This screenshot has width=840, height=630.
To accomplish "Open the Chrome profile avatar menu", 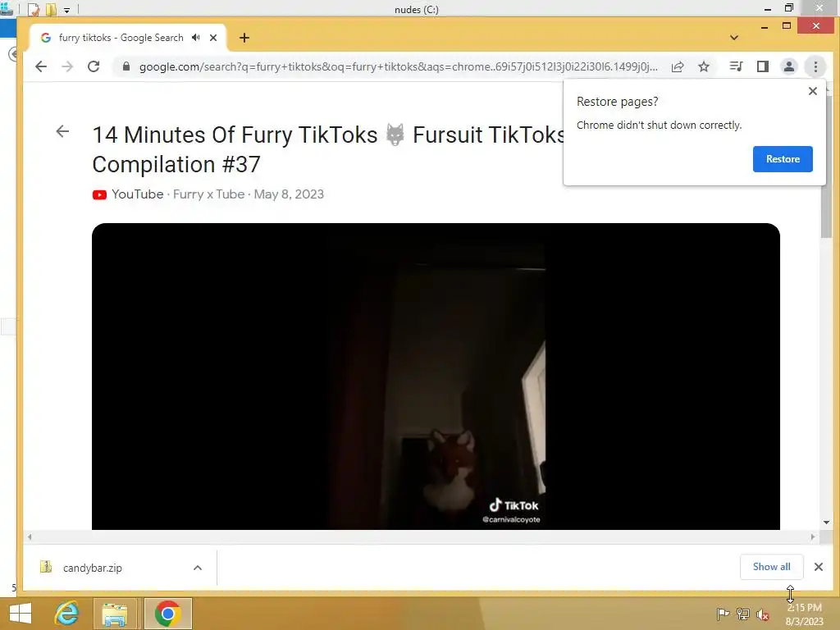I will tap(789, 66).
